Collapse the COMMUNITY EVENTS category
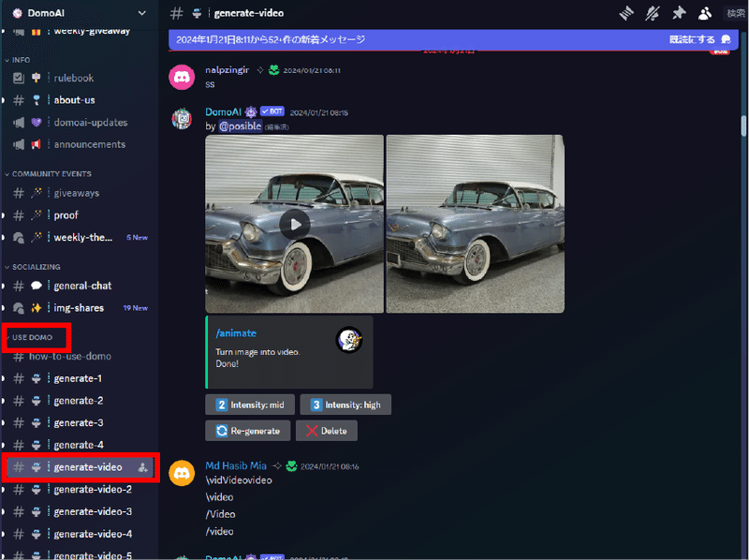The image size is (749, 560). click(48, 174)
